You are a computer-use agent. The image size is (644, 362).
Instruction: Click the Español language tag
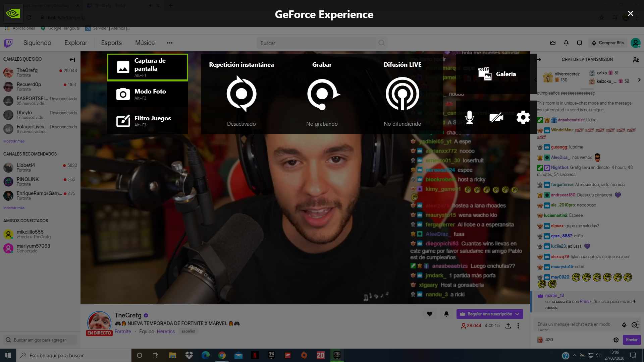[188, 331]
